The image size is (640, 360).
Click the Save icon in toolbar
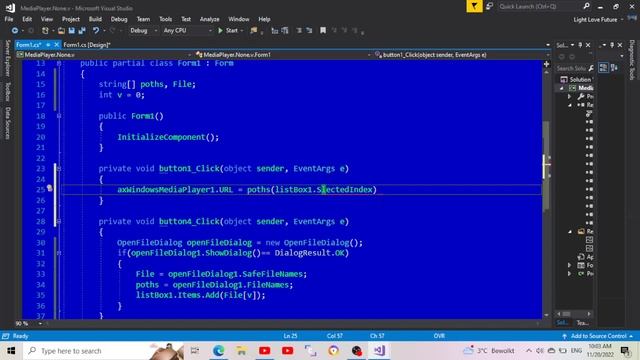point(71,31)
